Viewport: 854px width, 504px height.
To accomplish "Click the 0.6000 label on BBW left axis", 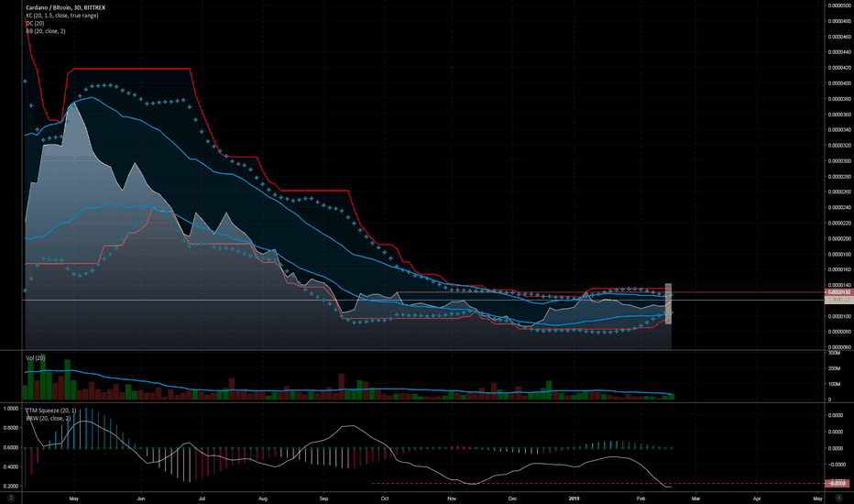I will coord(11,447).
